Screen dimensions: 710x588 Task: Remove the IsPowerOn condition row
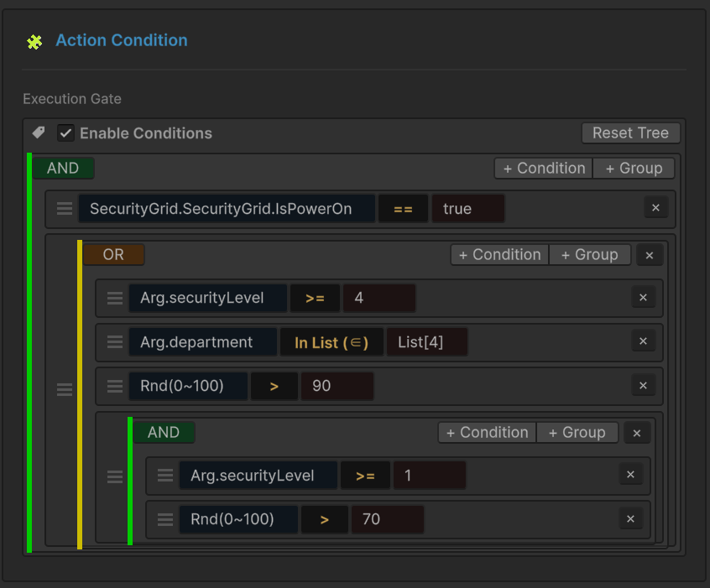(655, 208)
